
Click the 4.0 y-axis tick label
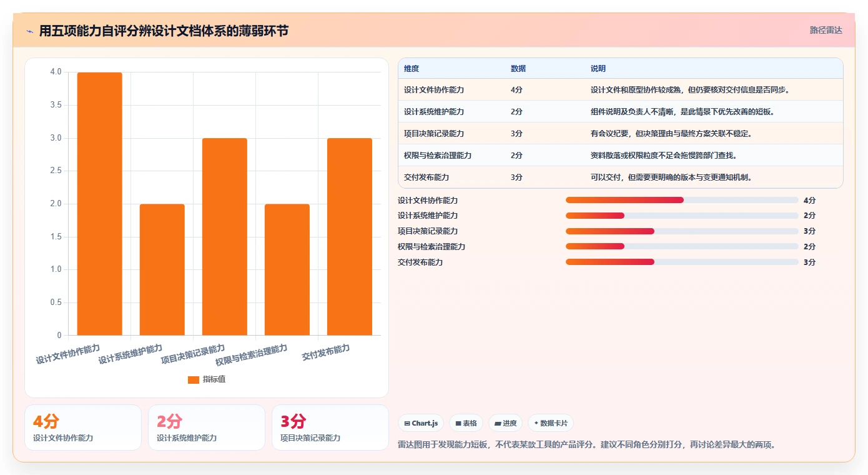56,72
